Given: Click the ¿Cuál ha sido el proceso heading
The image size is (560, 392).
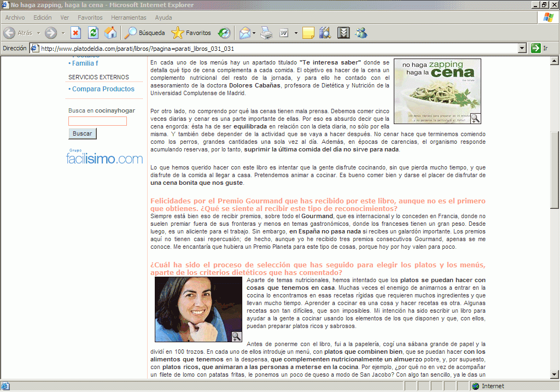Looking at the screenshot, I should coord(318,268).
